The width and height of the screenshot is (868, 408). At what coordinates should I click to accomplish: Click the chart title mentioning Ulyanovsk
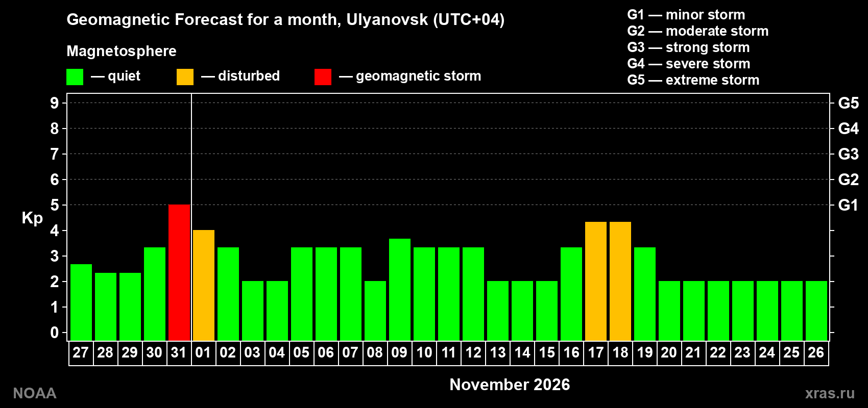coord(285,20)
